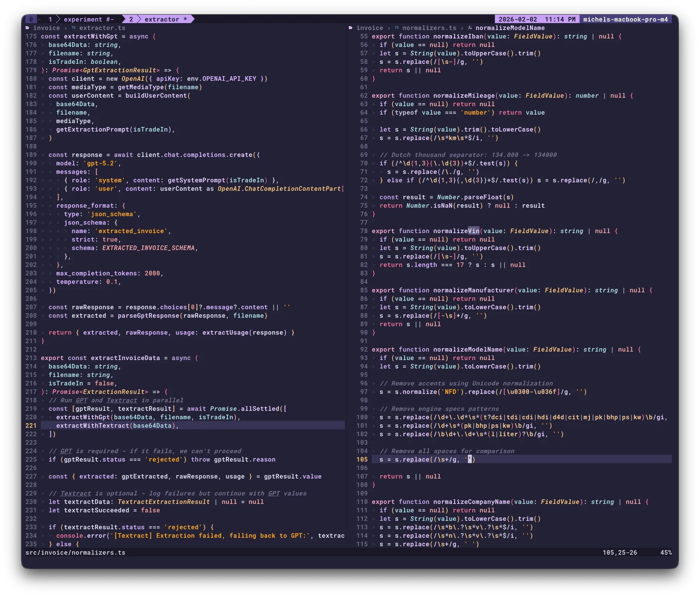Click the hostname michels-macbook-pro-m4
700x597 pixels.
[x=626, y=19]
